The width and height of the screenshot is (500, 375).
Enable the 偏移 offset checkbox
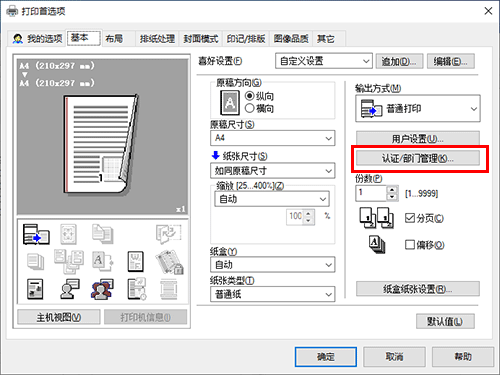tap(410, 245)
